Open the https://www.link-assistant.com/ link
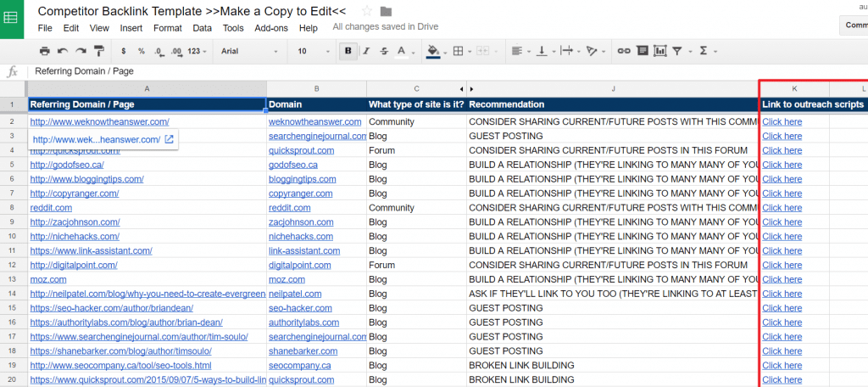This screenshot has width=868, height=387. coord(91,250)
